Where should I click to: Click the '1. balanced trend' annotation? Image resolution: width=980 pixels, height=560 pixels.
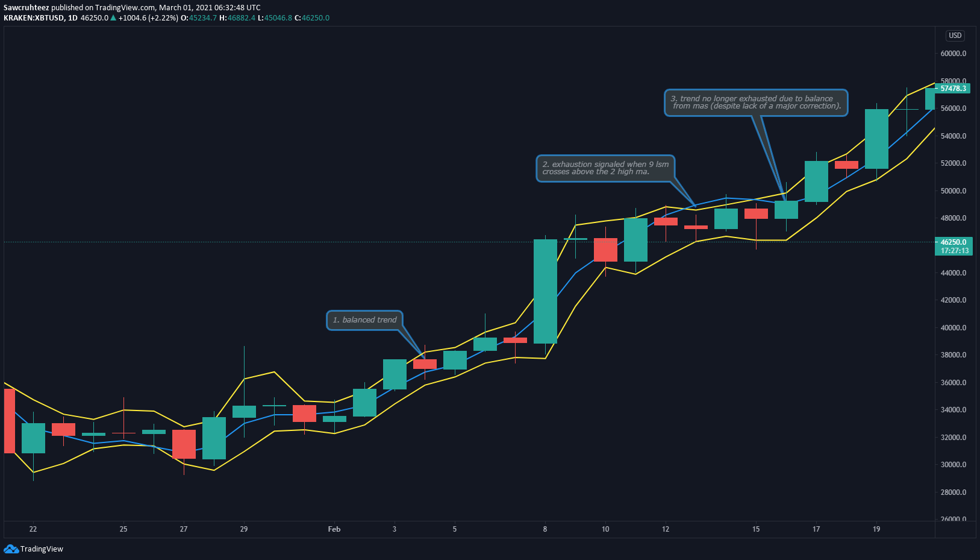coord(364,320)
